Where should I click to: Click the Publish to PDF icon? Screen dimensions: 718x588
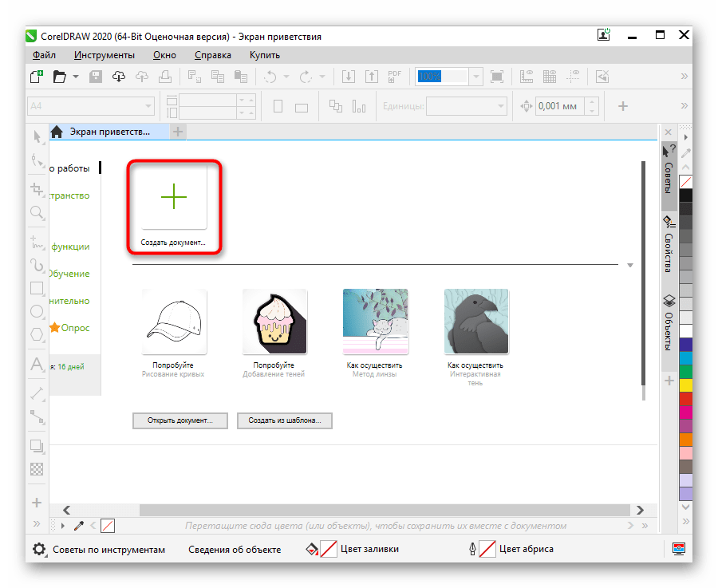coord(394,77)
